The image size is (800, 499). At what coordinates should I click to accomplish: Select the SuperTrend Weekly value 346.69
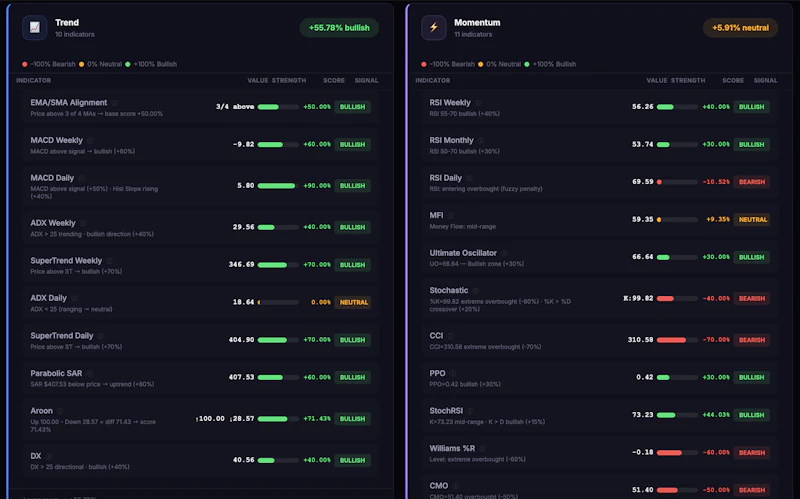click(241, 264)
